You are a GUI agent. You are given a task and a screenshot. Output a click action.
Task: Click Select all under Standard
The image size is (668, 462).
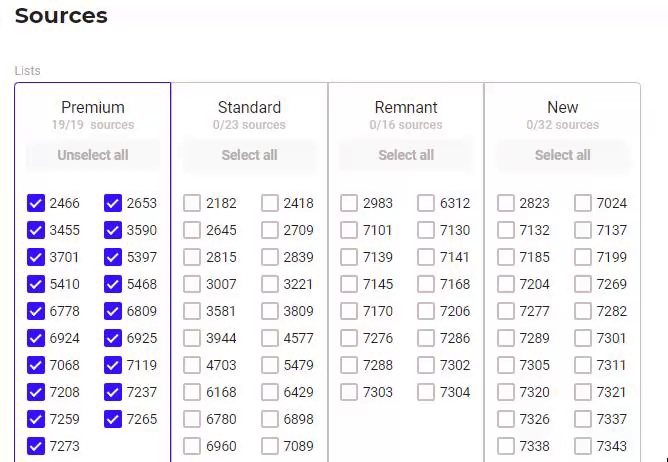[249, 155]
